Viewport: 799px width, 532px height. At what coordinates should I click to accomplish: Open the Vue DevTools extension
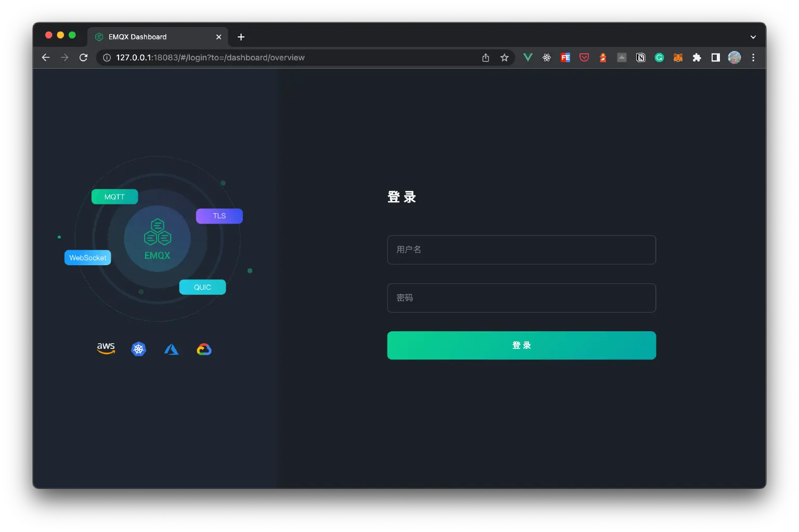pyautogui.click(x=528, y=57)
